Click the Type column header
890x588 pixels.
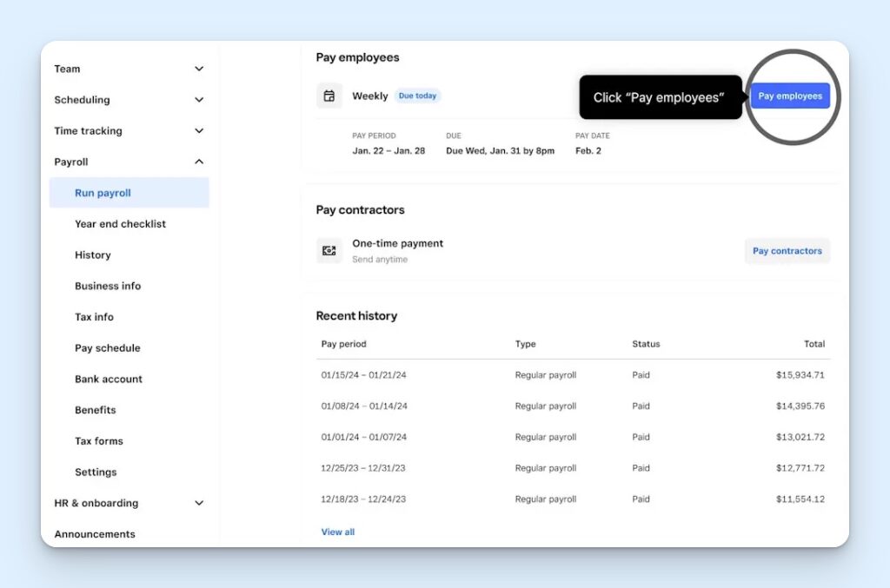click(x=525, y=344)
